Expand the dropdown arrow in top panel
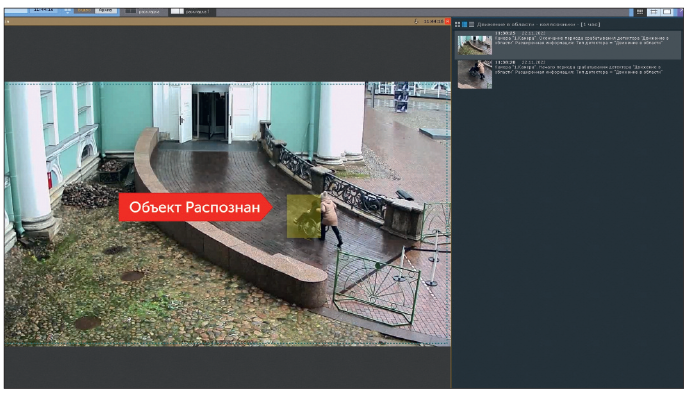 point(67,12)
